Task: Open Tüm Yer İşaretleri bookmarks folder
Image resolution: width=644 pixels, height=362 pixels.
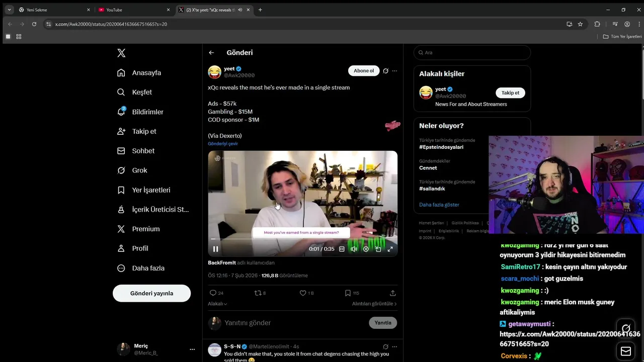Action: 622,37
